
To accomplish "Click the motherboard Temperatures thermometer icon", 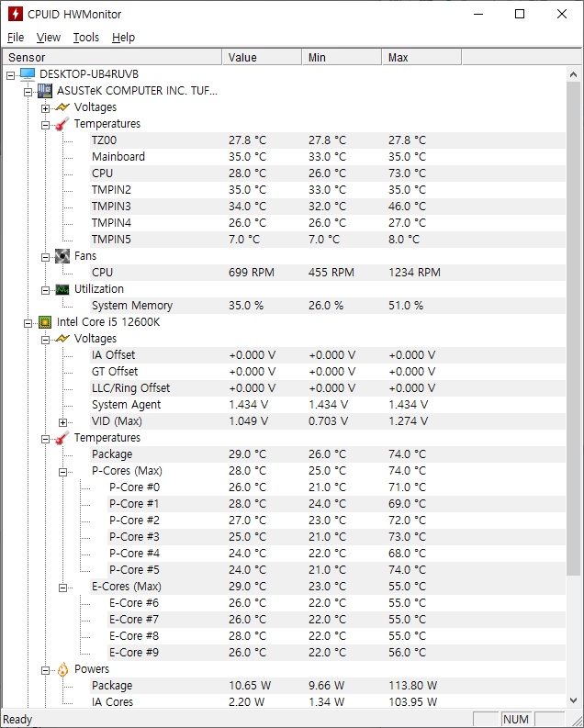I will [x=62, y=124].
